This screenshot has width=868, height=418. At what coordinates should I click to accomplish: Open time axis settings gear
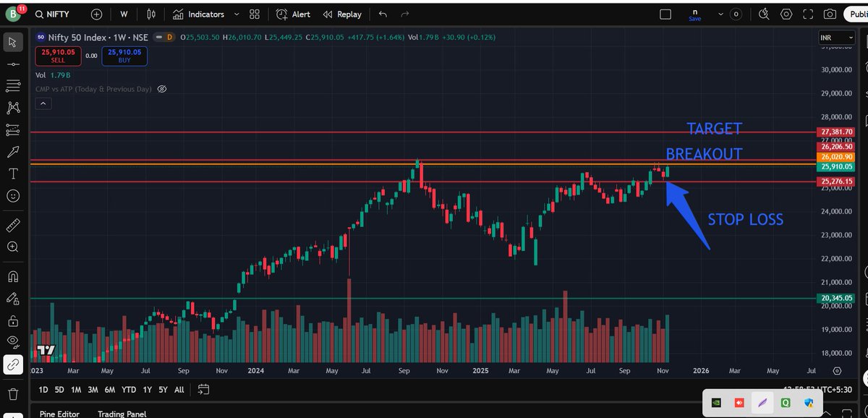tap(837, 370)
